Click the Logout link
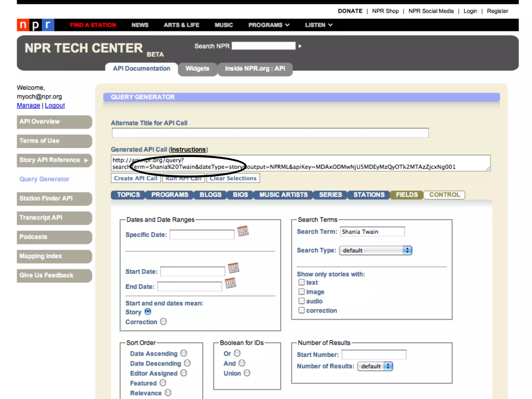The image size is (532, 399). click(55, 105)
